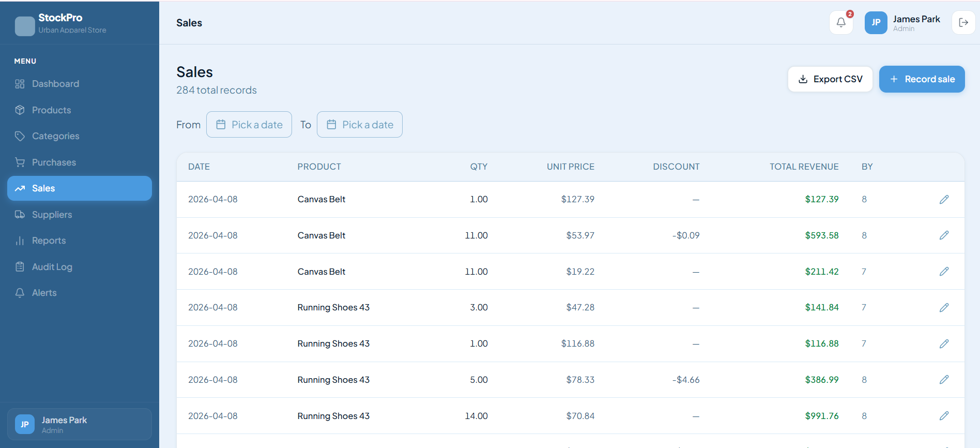Open the To date picker
The image size is (980, 448).
pyautogui.click(x=360, y=125)
